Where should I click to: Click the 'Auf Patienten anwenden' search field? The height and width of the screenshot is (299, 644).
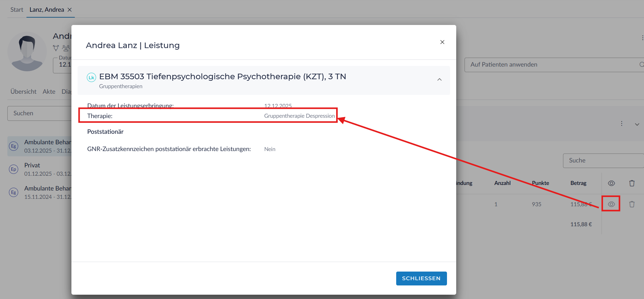551,65
